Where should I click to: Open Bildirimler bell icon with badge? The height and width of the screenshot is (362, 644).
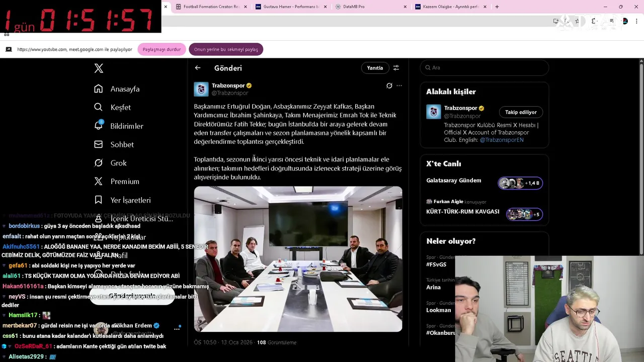99,126
